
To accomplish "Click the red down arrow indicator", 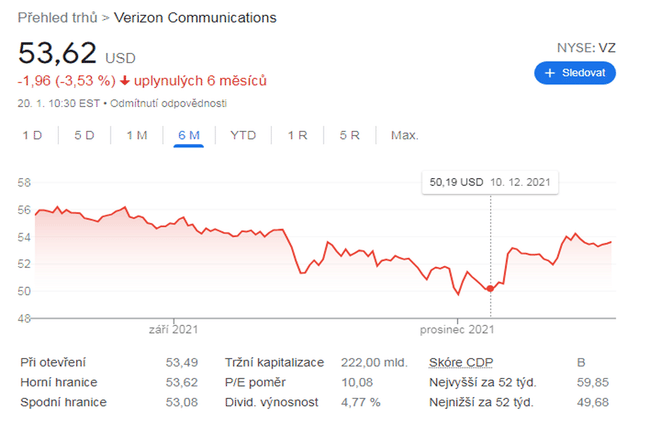I will tap(125, 80).
